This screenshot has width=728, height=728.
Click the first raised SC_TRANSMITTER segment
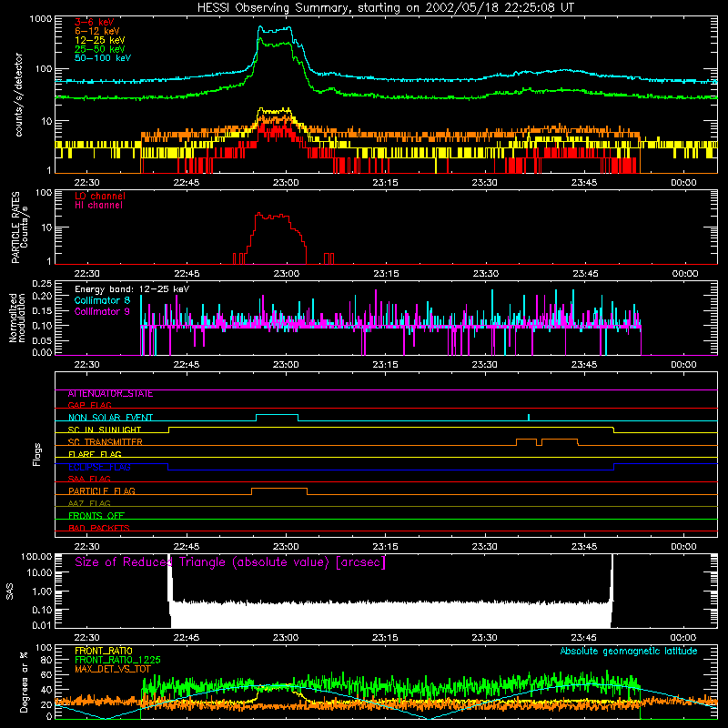527,439
